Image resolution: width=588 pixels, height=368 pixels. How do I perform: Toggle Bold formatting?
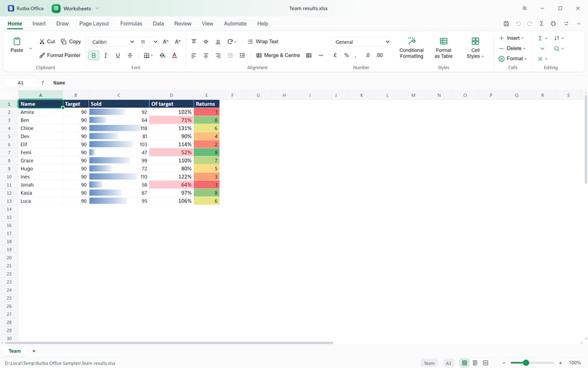point(93,56)
